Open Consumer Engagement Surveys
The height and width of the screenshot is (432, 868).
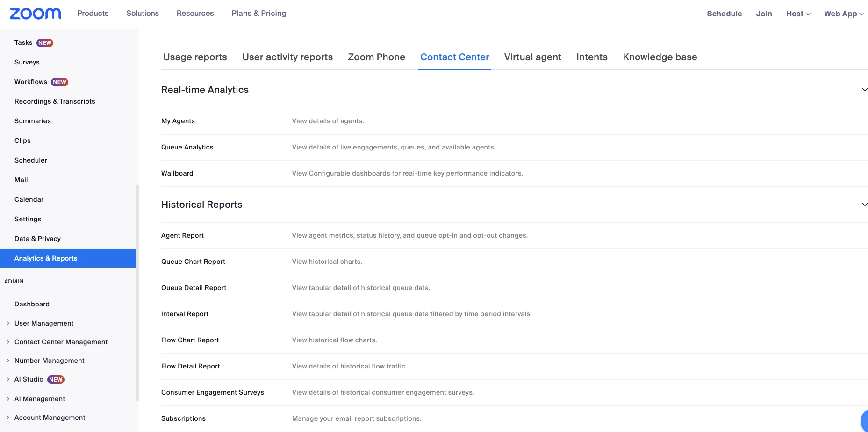[x=213, y=392]
